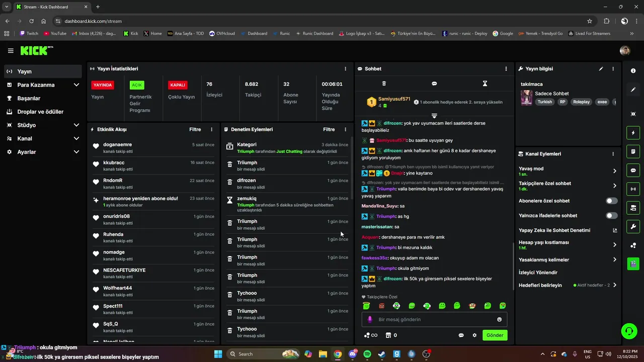This screenshot has height=362, width=644.
Task: Expand Hedefleri belirleyin chevron
Action: [x=614, y=285]
